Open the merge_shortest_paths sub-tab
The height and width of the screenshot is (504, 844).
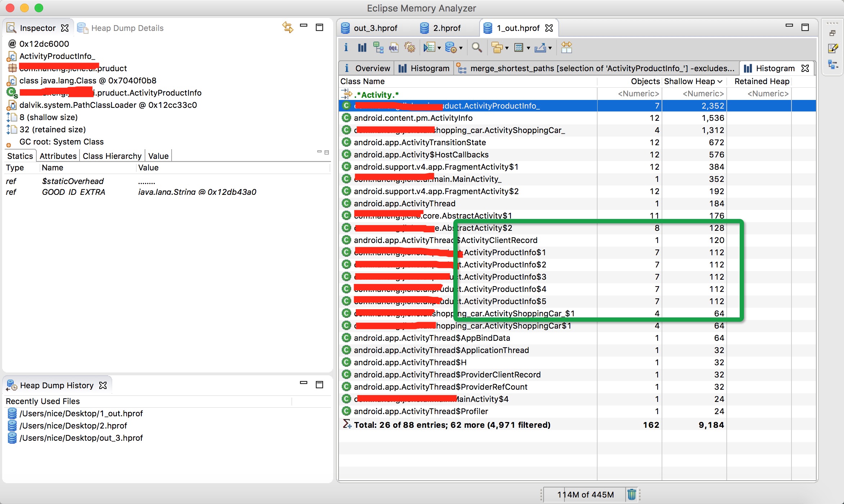595,68
